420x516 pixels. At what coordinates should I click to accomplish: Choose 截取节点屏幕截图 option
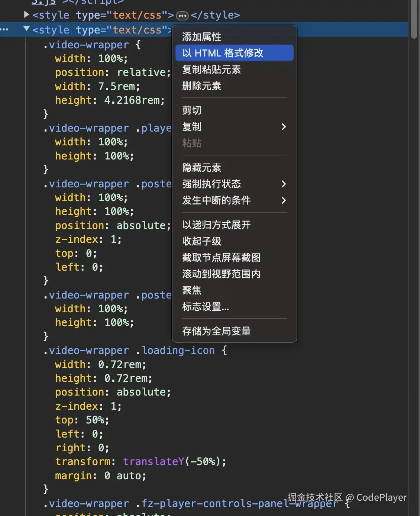tap(221, 258)
